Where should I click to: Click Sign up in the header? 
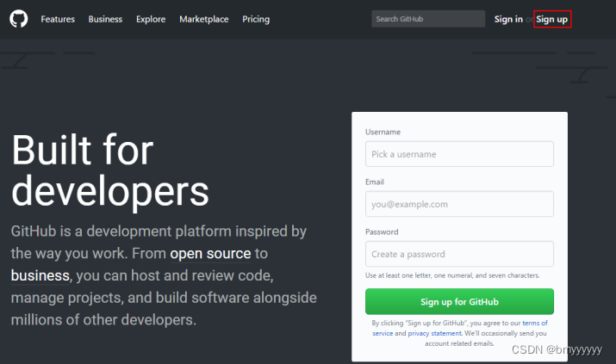click(552, 19)
